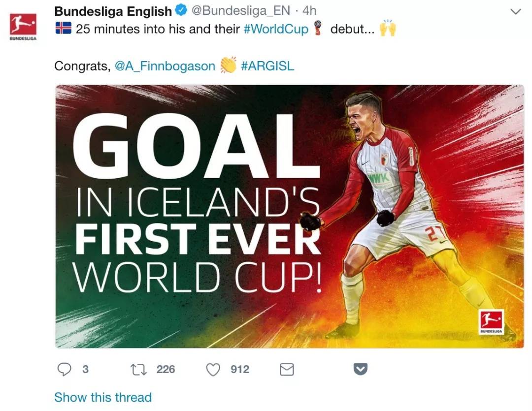Screen dimensions: 532x411
Task: Expand the tweet options chevron menu
Action: click(x=515, y=11)
